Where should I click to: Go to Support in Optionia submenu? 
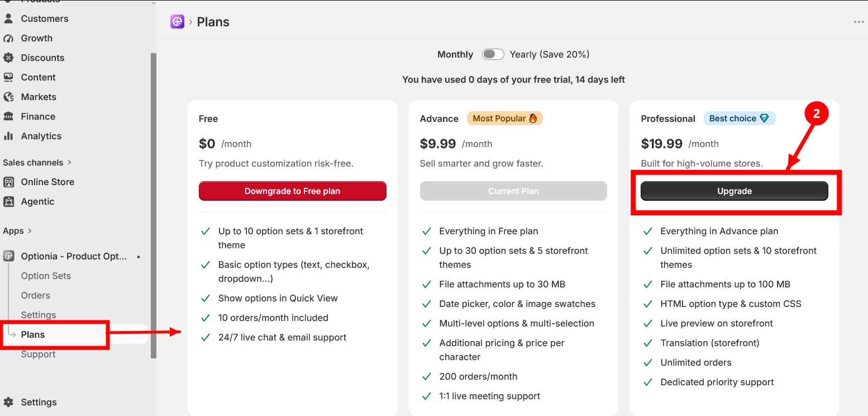(38, 354)
